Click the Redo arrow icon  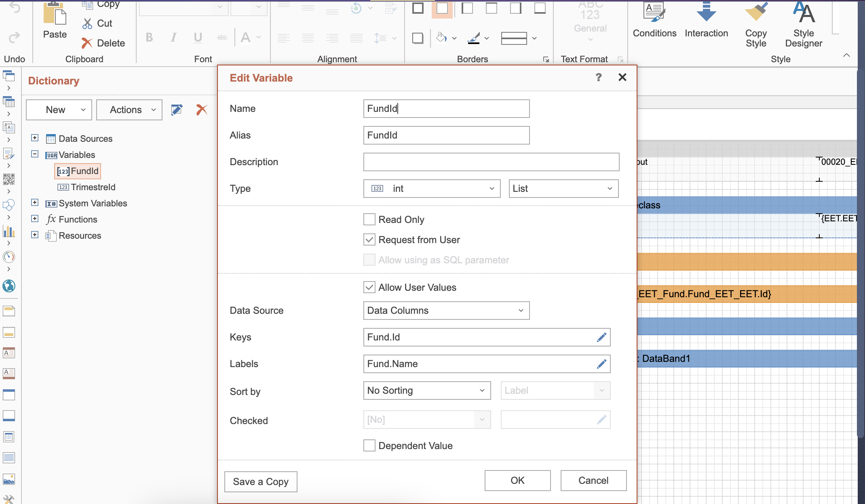coord(14,38)
